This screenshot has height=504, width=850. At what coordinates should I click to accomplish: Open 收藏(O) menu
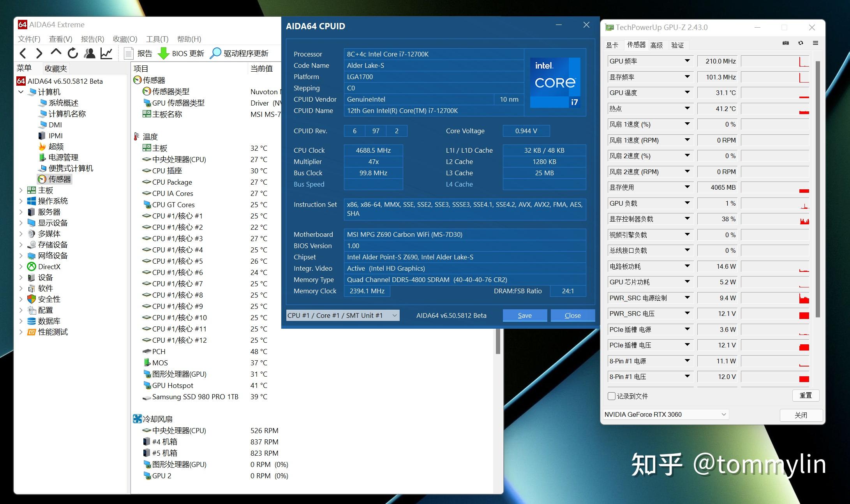pyautogui.click(x=125, y=39)
